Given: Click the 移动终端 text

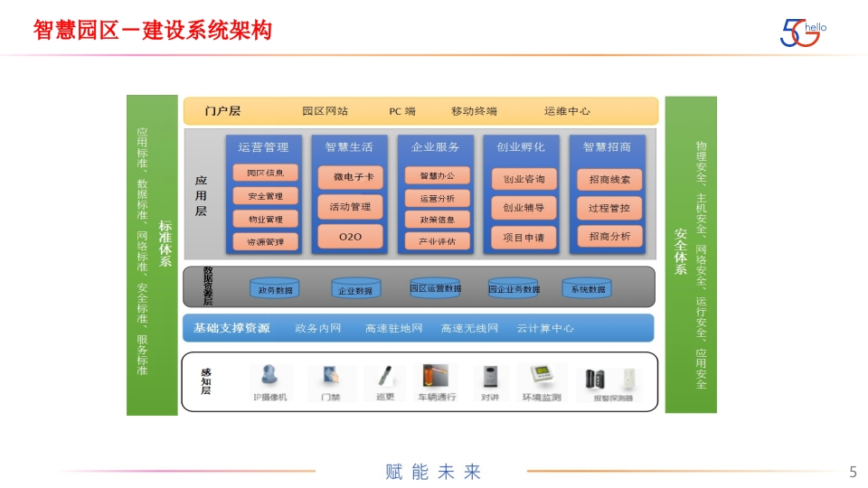Looking at the screenshot, I should (474, 111).
